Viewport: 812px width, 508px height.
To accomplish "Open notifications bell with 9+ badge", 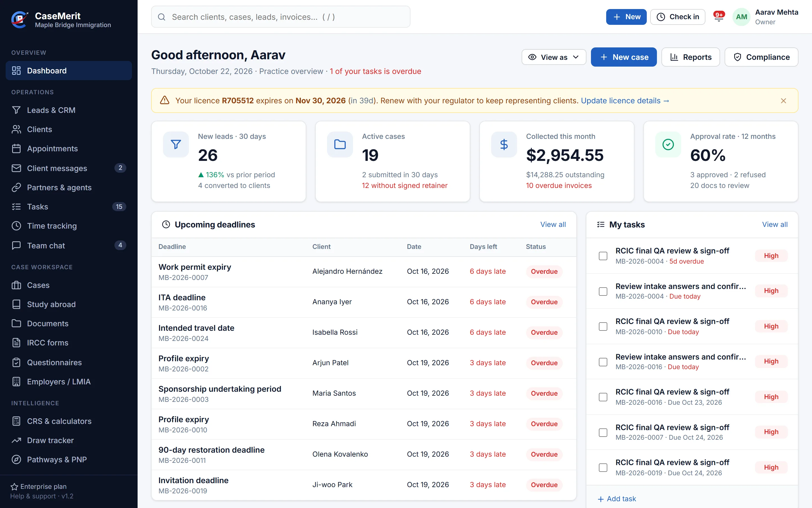I will (719, 16).
